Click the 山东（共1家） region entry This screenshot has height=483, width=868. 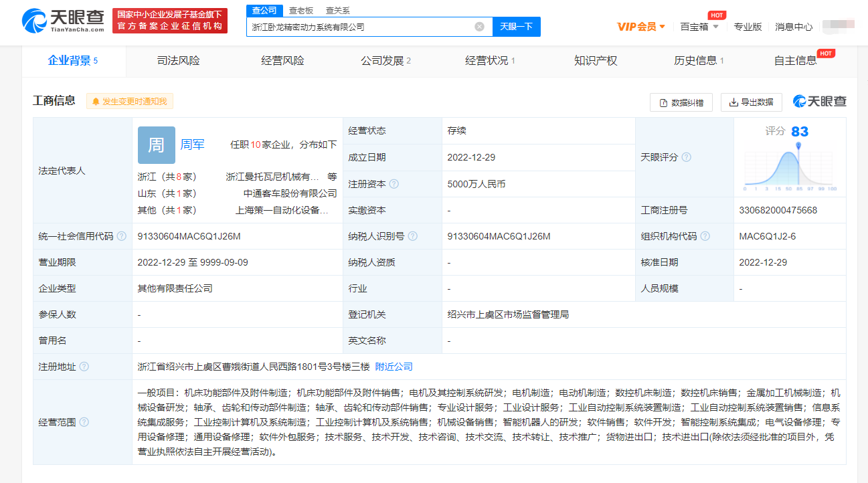(167, 193)
